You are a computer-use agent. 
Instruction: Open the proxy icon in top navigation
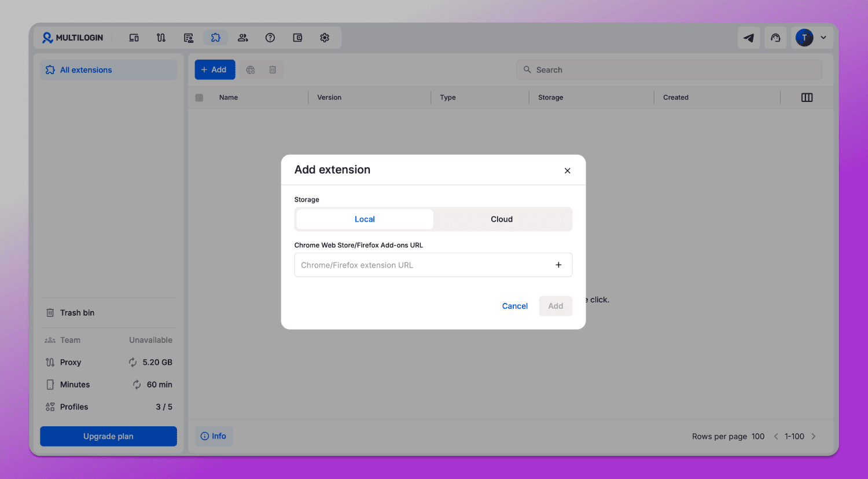click(x=161, y=38)
